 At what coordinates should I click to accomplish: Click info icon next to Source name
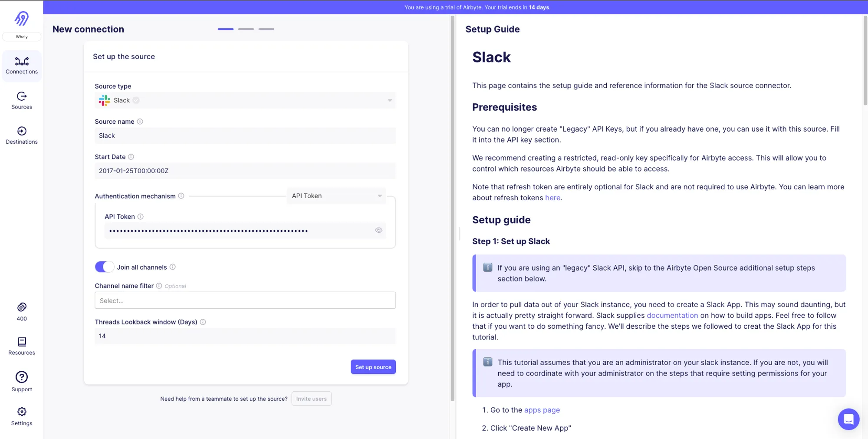(140, 122)
